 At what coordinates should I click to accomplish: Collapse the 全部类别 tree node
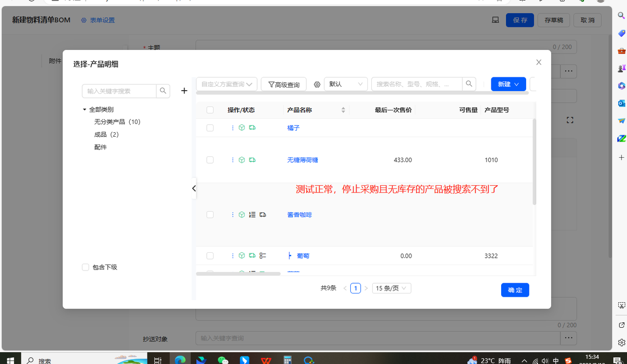click(x=84, y=110)
